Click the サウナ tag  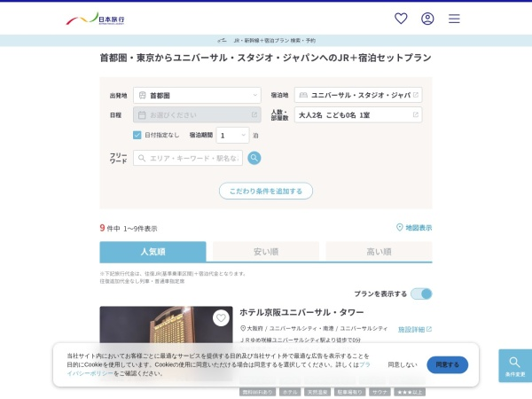coord(379,392)
